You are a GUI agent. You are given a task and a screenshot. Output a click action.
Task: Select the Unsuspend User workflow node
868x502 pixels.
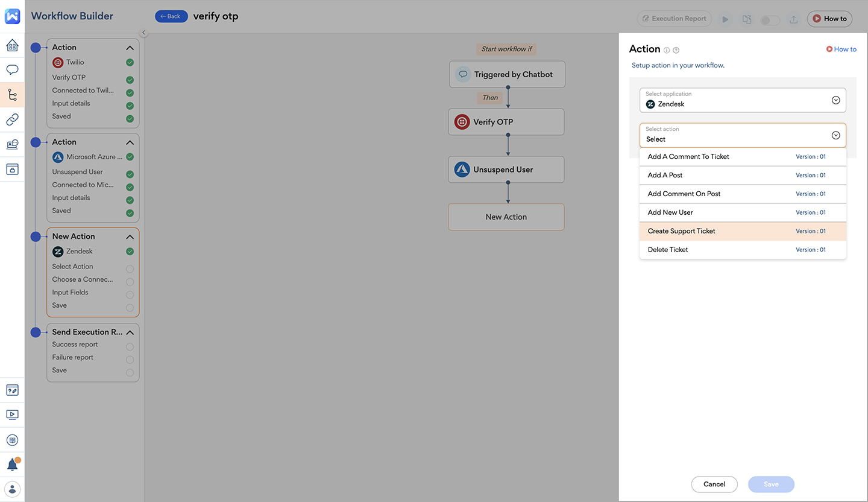tap(506, 170)
